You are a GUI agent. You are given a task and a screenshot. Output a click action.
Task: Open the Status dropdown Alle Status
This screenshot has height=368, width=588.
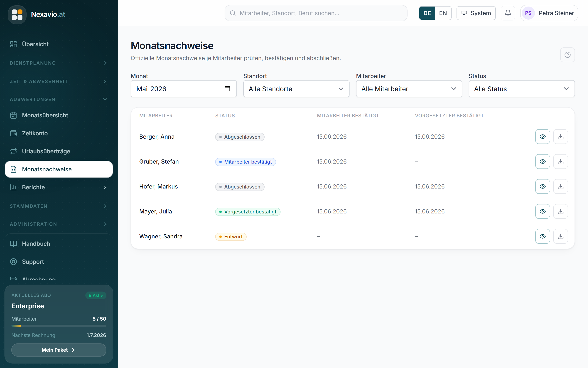pyautogui.click(x=522, y=89)
